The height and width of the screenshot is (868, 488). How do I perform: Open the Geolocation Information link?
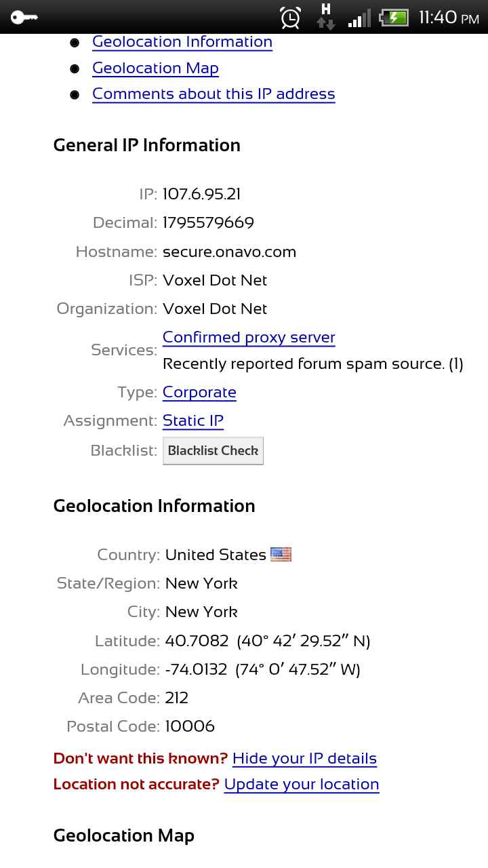(182, 42)
